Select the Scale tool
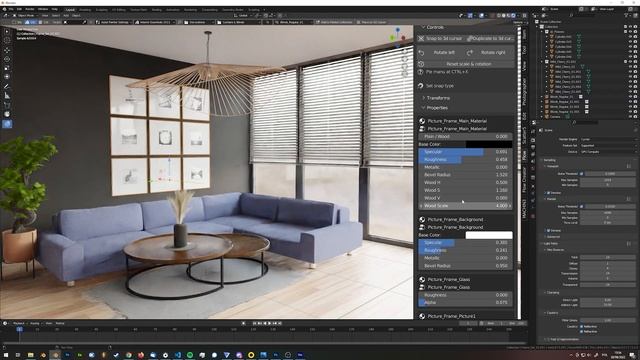Image resolution: width=640 pixels, height=360 pixels. point(7,68)
